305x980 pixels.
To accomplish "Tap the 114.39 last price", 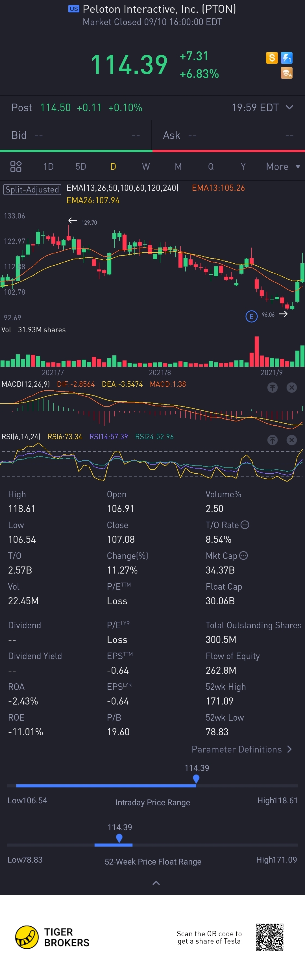I will pos(129,64).
